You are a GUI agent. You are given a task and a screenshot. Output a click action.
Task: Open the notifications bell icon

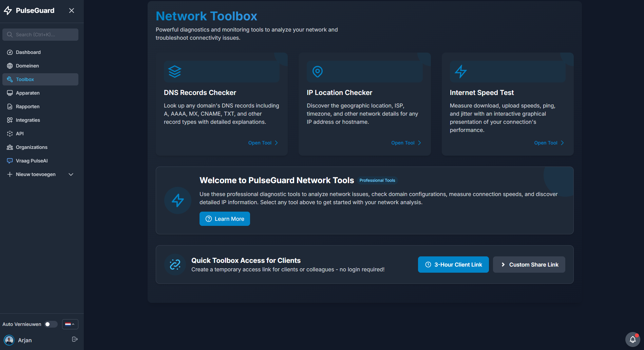pos(633,339)
